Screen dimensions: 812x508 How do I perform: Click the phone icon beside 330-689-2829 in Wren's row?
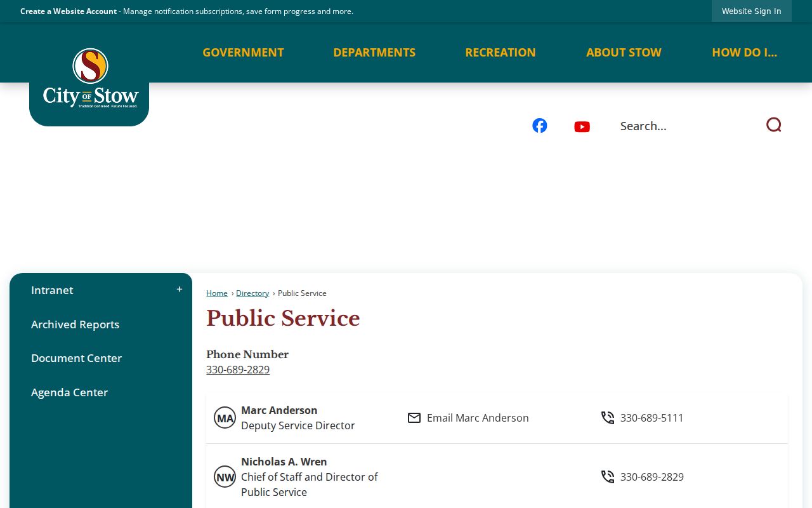coord(608,477)
